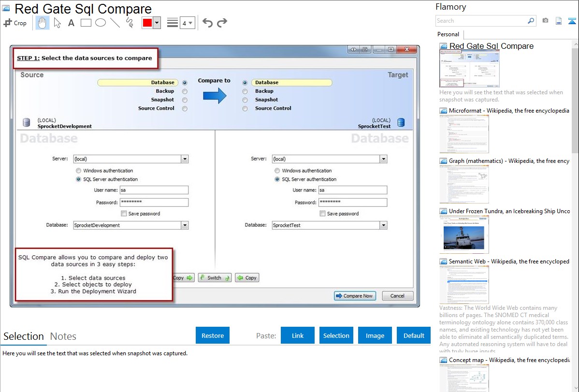579x392 pixels.
Task: Choose the arrow pointer tool
Action: click(x=57, y=23)
